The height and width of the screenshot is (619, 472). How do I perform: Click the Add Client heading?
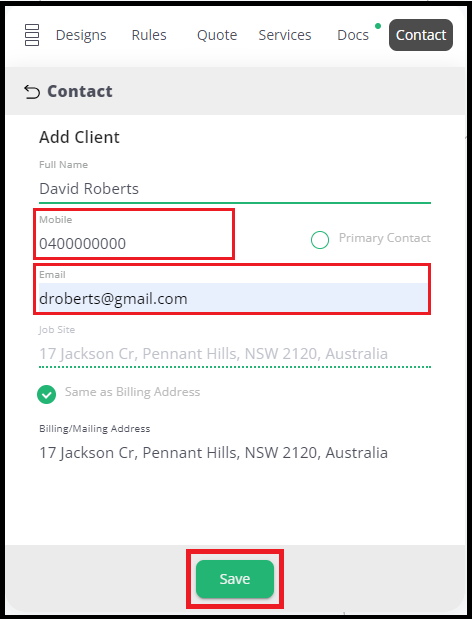point(79,137)
